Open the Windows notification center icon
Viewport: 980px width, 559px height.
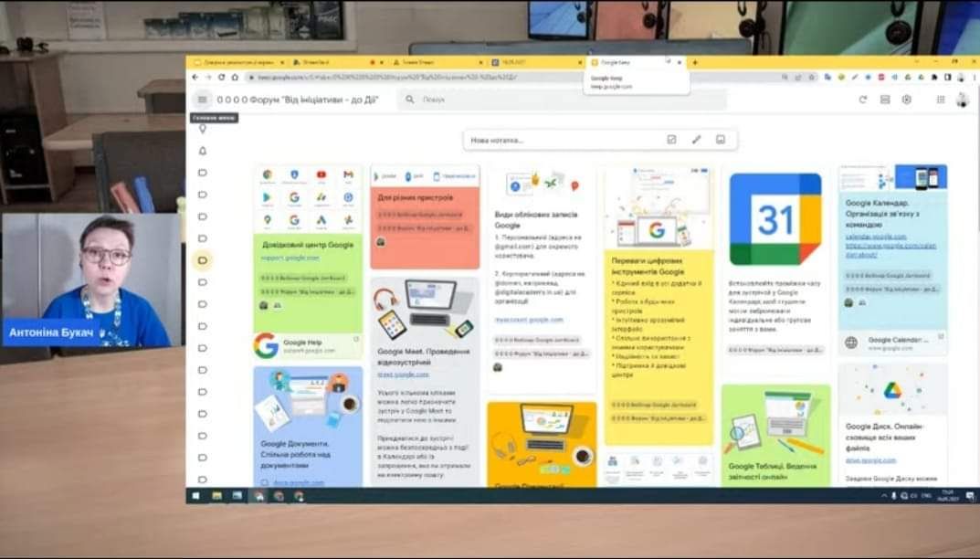(x=970, y=496)
